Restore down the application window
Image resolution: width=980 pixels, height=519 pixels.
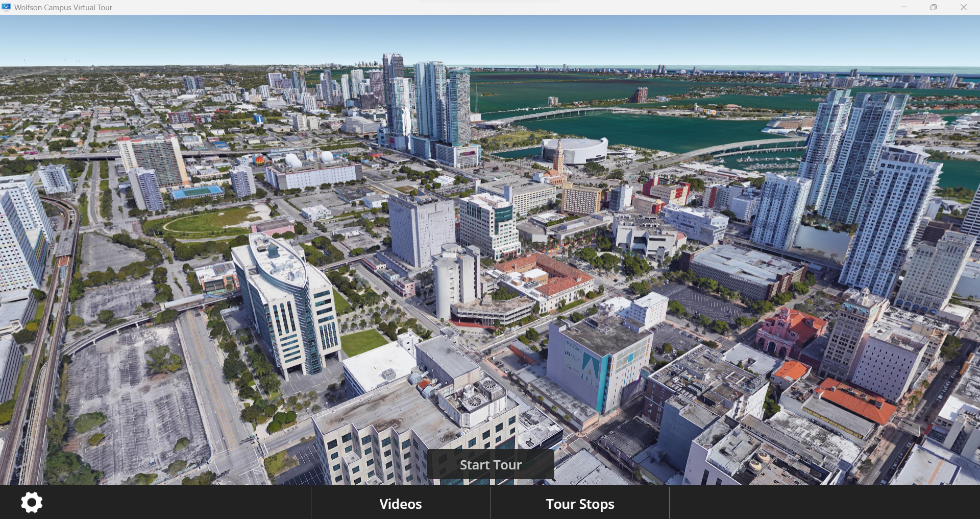pyautogui.click(x=933, y=7)
